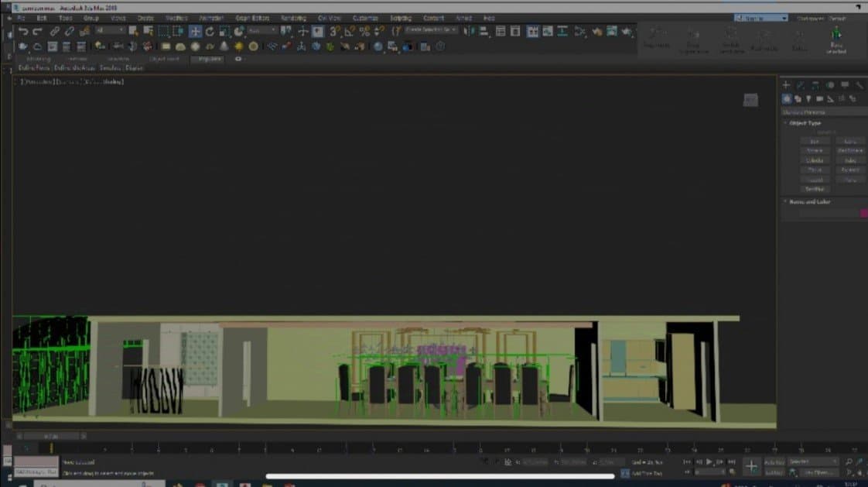Open the Group menu

click(91, 19)
